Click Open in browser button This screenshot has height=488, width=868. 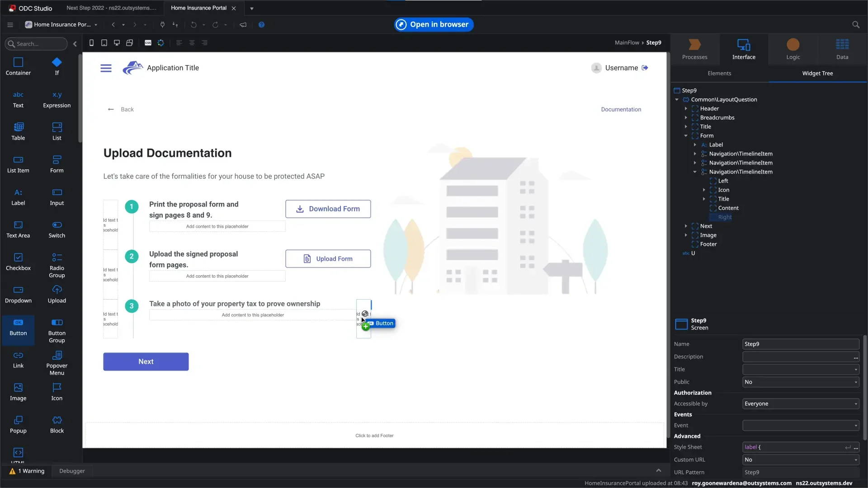point(434,24)
